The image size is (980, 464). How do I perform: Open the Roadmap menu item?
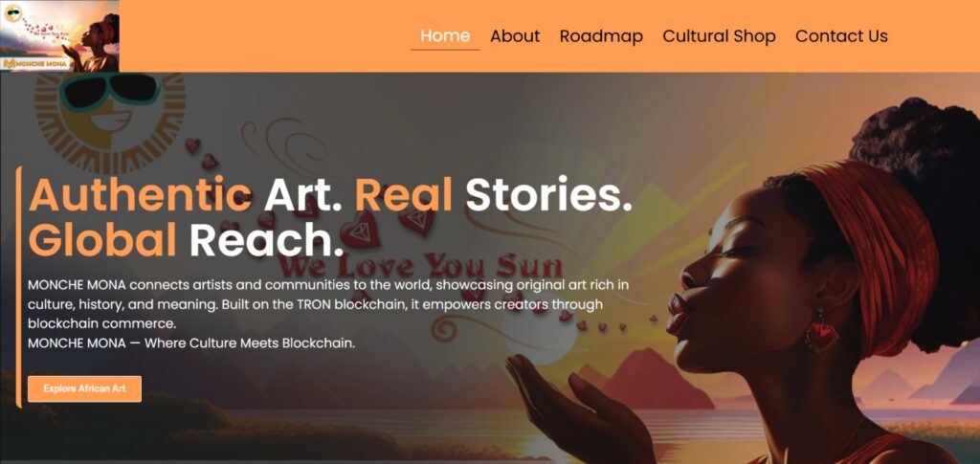(601, 36)
